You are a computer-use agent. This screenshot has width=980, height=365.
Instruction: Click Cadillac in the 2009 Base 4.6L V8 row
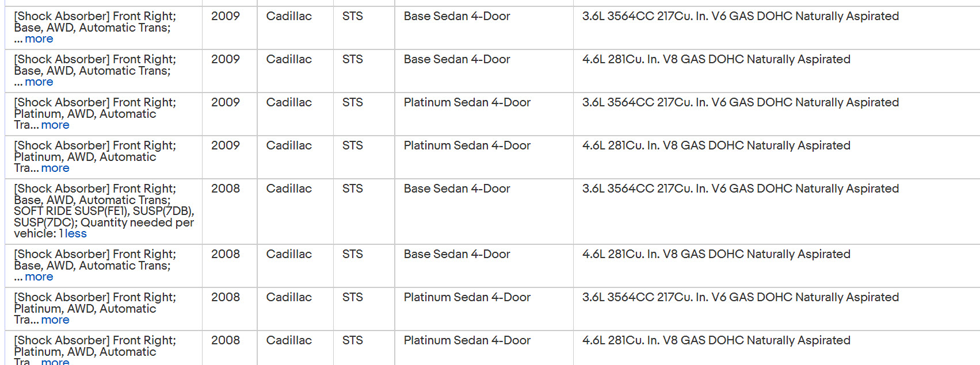pyautogui.click(x=289, y=59)
